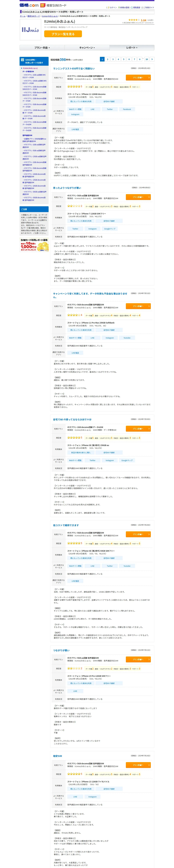Click 新品の端末を新たに購入 tag

coord(81,453)
